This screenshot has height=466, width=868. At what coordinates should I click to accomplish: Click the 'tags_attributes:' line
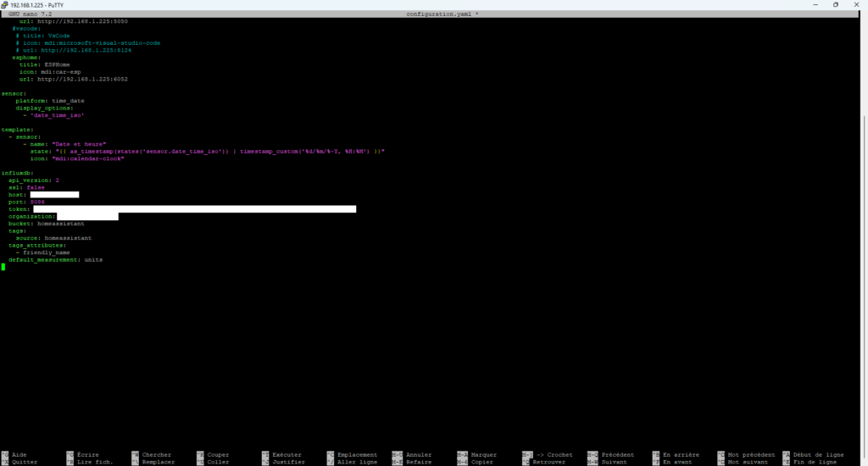pos(37,245)
